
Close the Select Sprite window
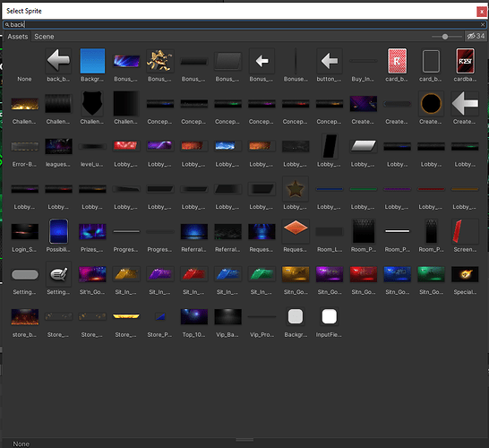tap(482, 12)
